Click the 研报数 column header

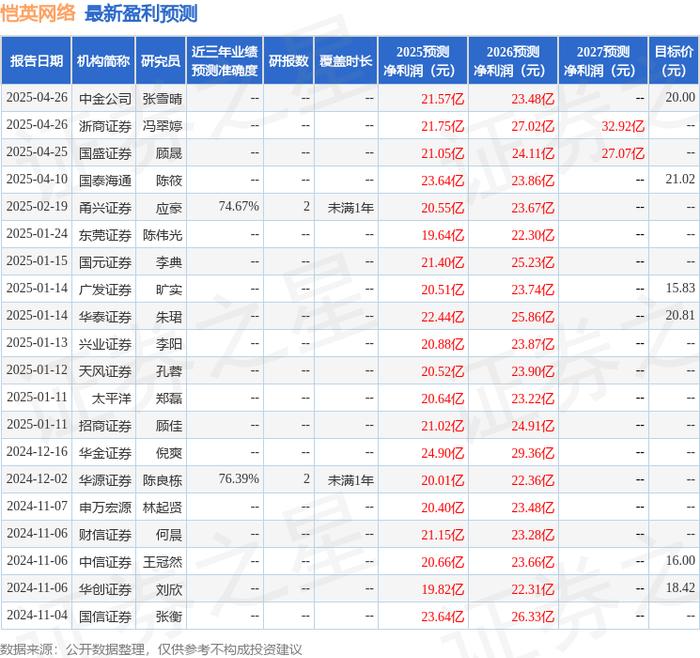[288, 60]
